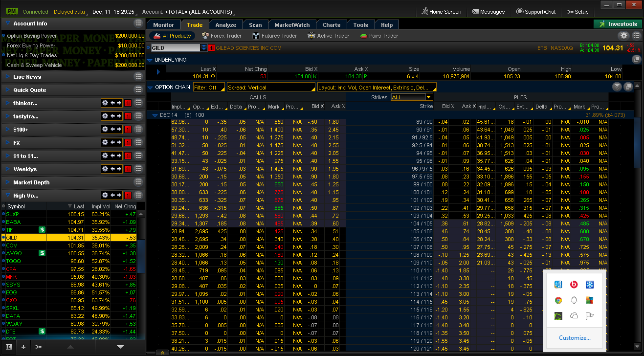The width and height of the screenshot is (644, 356).
Task: Sort watchlist by the Impl Vol column header
Action: click(x=101, y=206)
